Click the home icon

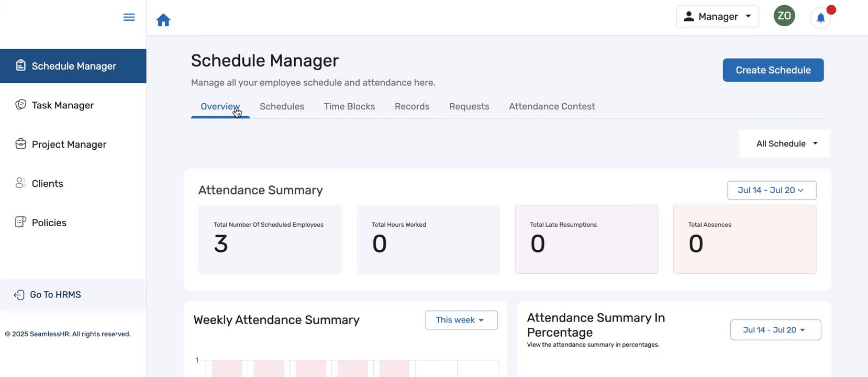click(163, 20)
